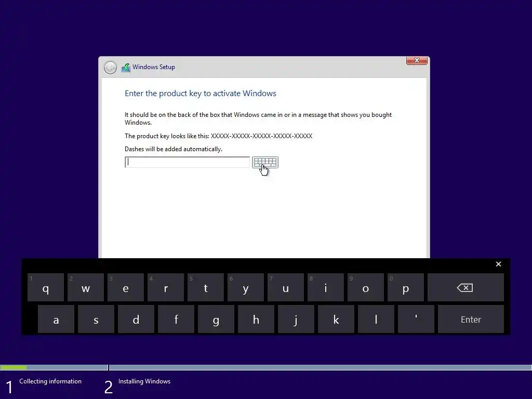Tap the h key
The image size is (532, 399).
256,319
